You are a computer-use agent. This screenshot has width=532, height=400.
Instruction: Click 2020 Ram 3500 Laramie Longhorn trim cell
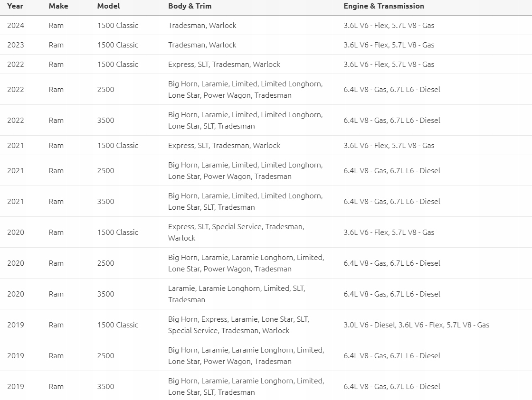(x=237, y=294)
